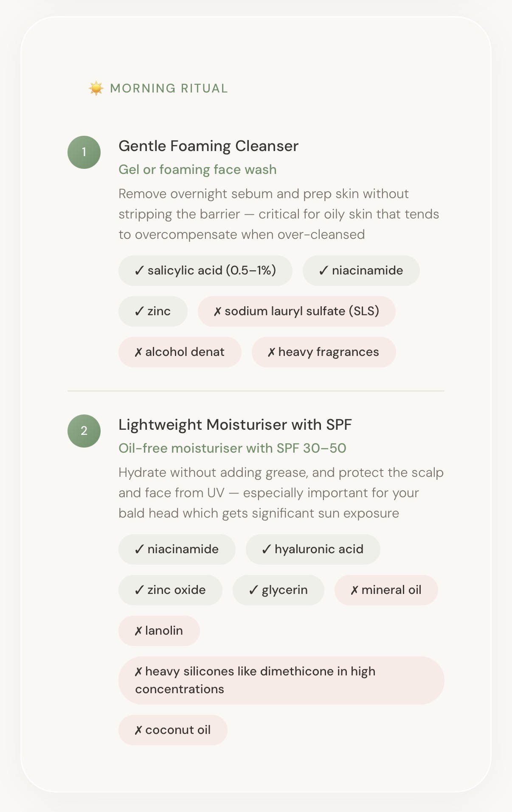
Task: Tap the heavy fragrances chip
Action: (x=324, y=352)
